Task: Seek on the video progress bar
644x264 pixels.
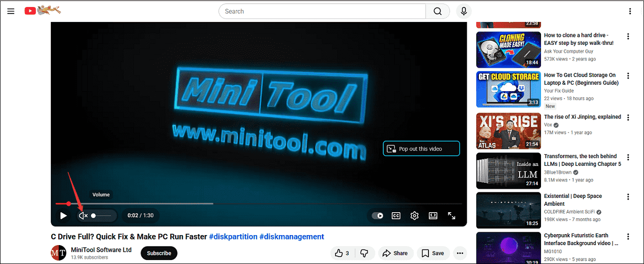Action: pyautogui.click(x=259, y=203)
